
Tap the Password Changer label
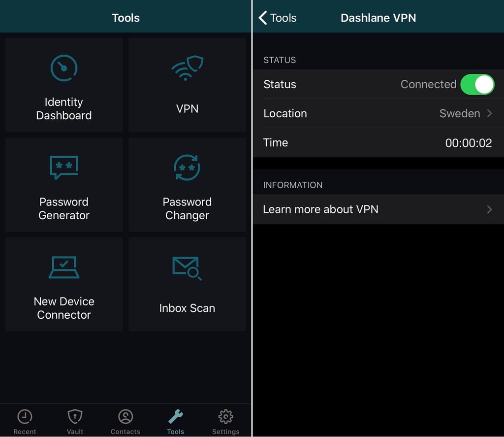pos(187,208)
